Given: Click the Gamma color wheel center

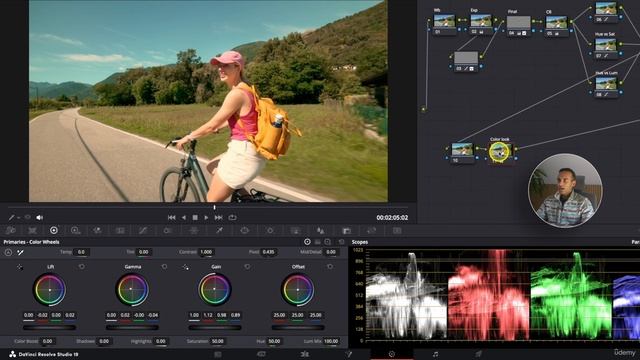Looking at the screenshot, I should click(x=132, y=289).
